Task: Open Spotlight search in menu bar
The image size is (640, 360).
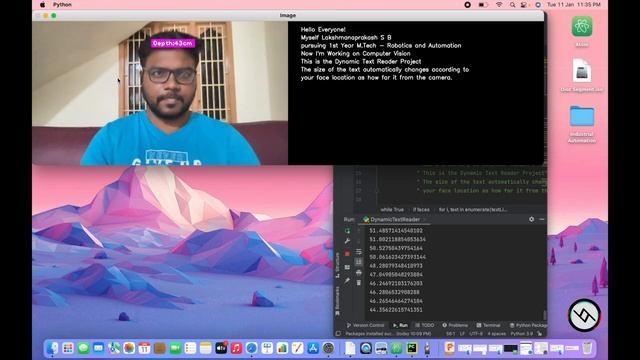Action: [x=512, y=4]
